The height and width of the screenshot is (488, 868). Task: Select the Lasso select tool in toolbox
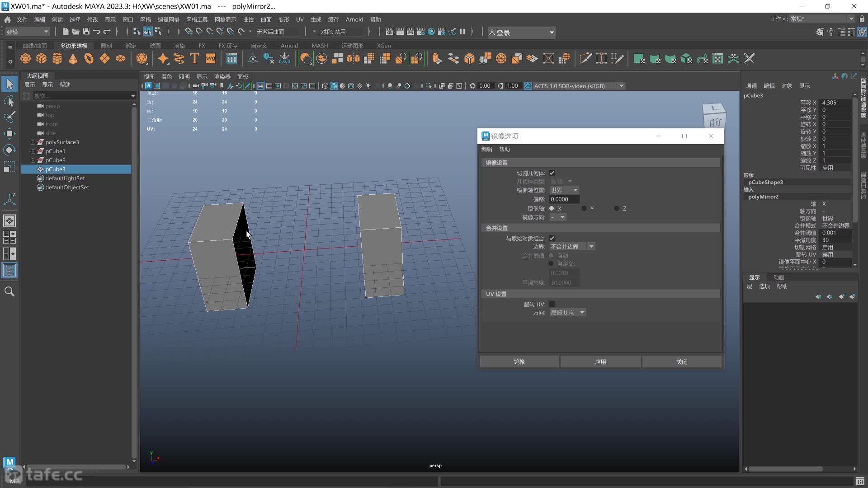click(x=9, y=101)
